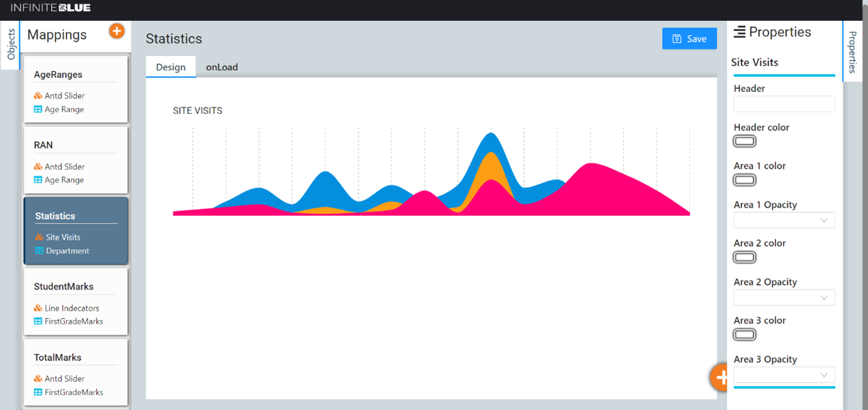The height and width of the screenshot is (410, 868).
Task: Open the Area 1 Opacity dropdown
Action: coord(784,220)
